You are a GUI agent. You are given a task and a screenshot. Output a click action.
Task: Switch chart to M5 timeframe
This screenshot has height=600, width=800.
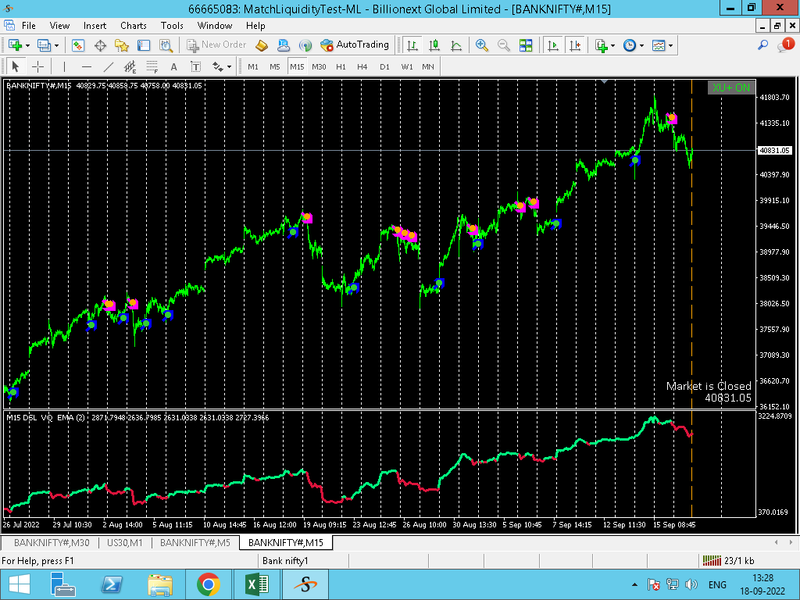point(274,66)
